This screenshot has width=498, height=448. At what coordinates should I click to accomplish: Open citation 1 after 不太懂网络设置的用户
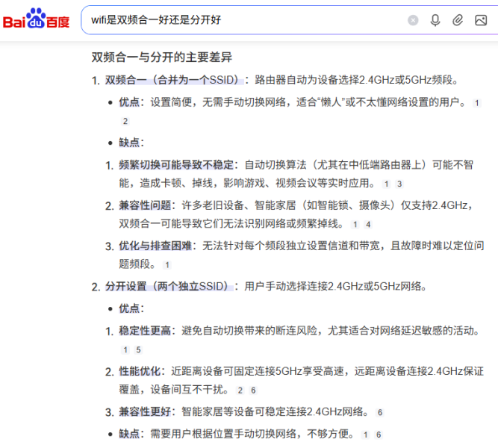(477, 103)
